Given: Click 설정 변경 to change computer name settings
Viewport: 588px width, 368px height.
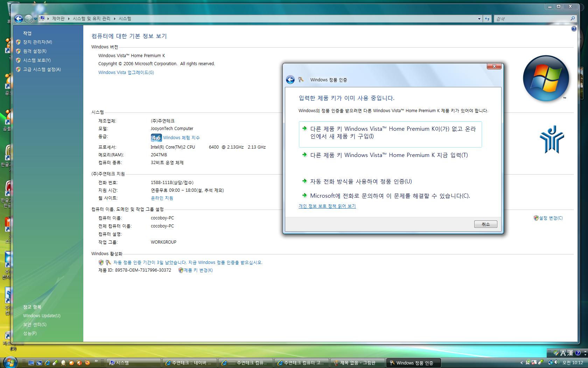Looking at the screenshot, I should (551, 218).
